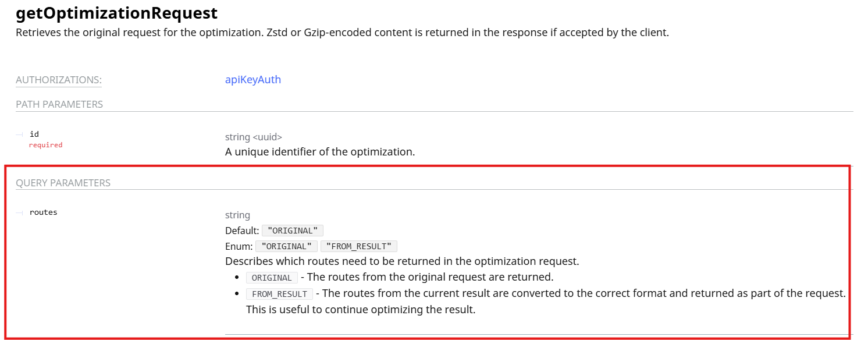Click the tree connector icon beside id
Viewport: 868px width, 340px height.
19,134
